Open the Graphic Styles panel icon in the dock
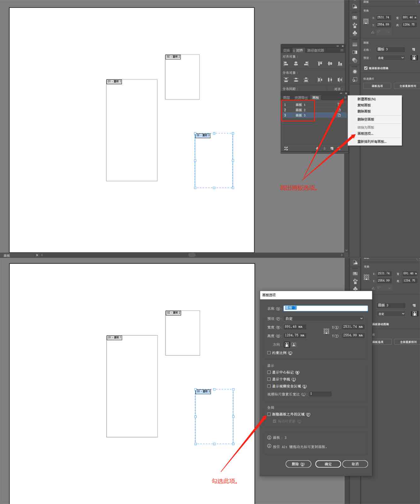 tap(355, 80)
